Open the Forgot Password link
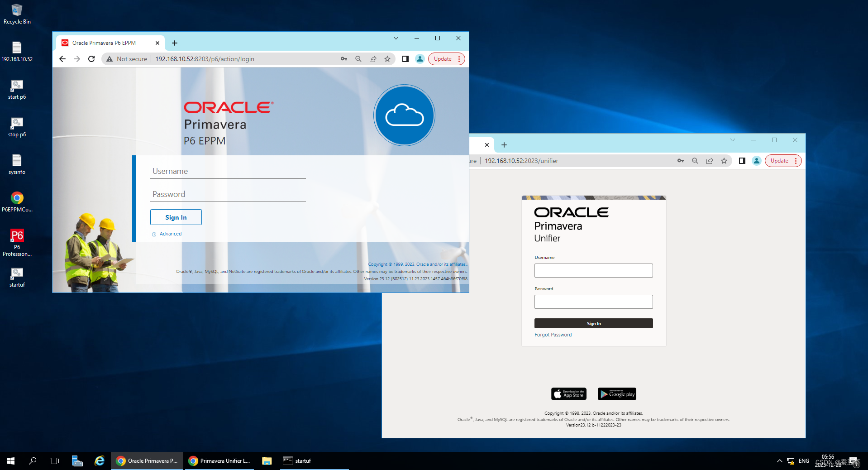The width and height of the screenshot is (868, 470). [553, 335]
